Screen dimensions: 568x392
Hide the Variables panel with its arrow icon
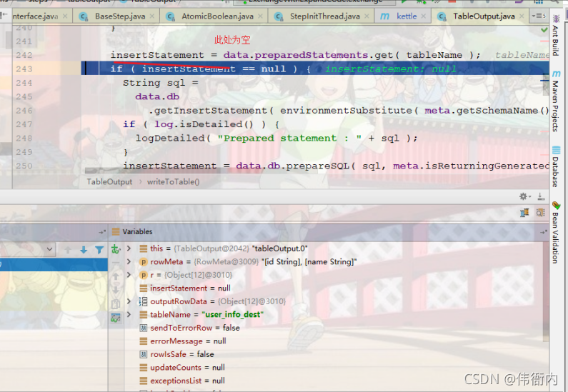544,232
